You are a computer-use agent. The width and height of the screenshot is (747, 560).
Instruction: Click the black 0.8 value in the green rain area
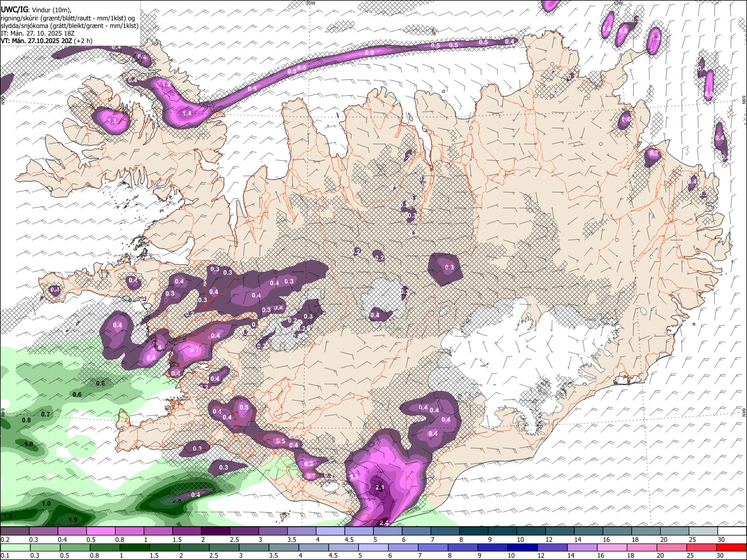point(26,421)
